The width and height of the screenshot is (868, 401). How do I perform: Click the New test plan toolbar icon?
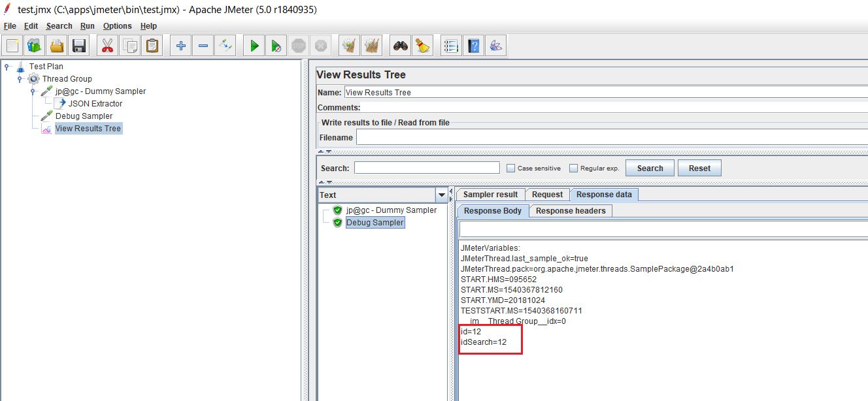[x=12, y=46]
